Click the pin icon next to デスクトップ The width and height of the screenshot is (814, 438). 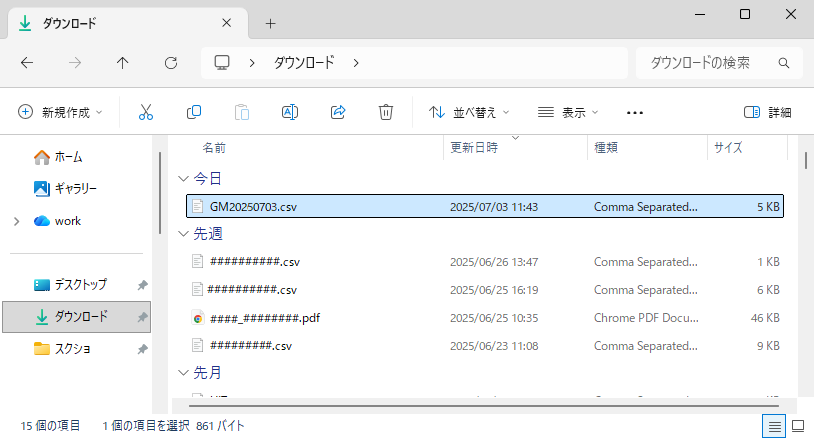(x=142, y=285)
